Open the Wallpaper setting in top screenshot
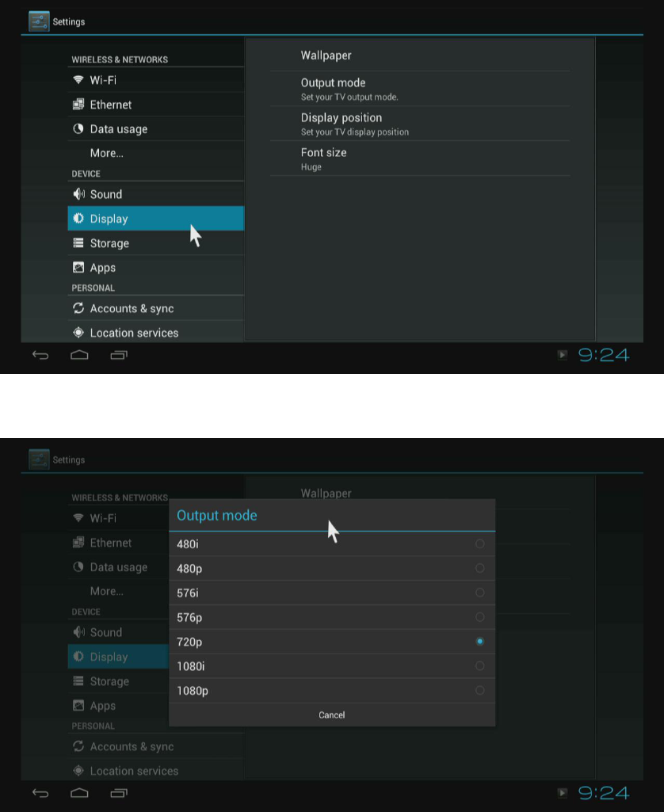664x812 pixels. [x=420, y=55]
